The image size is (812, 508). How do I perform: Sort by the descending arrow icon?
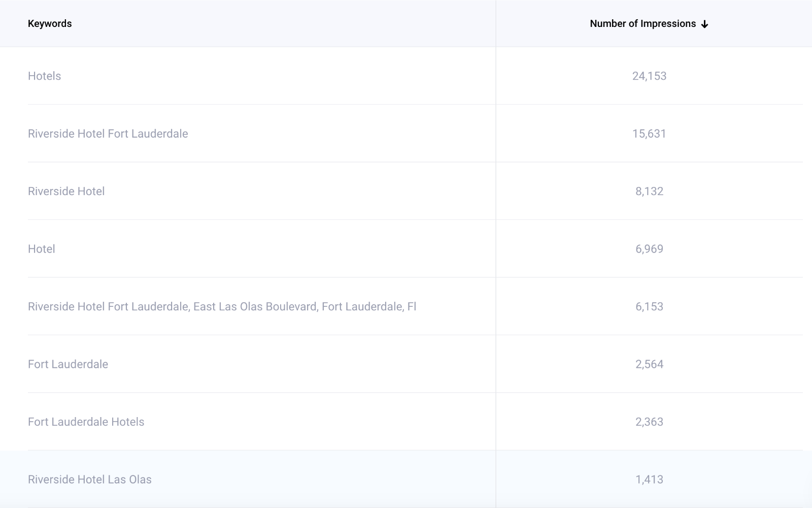704,24
